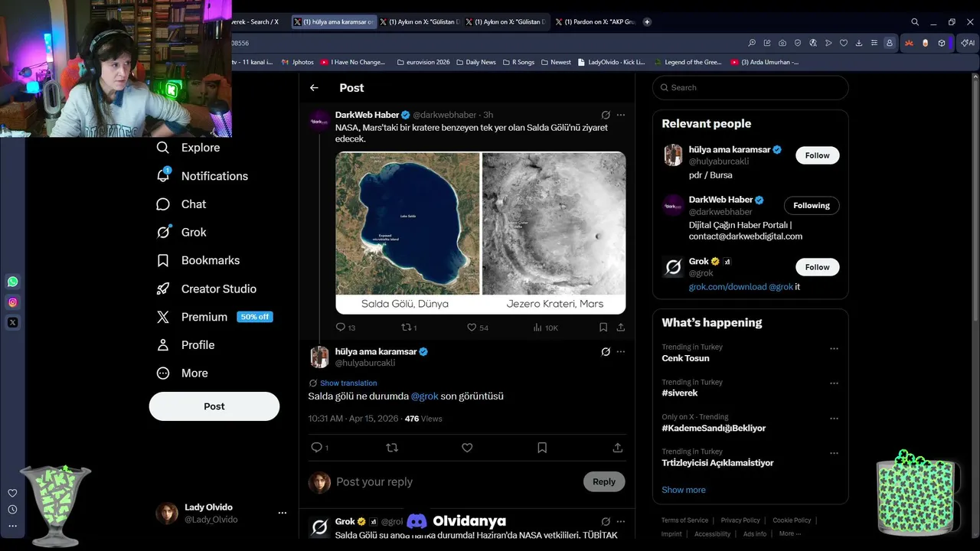Open replies on DarkWeb Haber post (13)
Viewport: 980px width, 551px height.
345,328
